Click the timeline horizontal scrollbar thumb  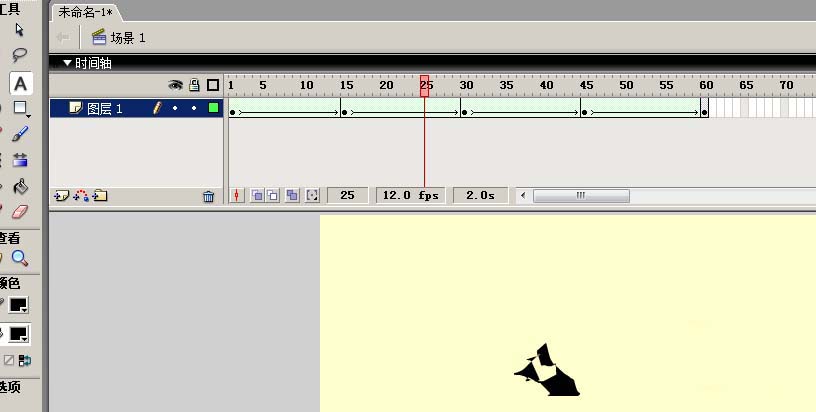581,196
